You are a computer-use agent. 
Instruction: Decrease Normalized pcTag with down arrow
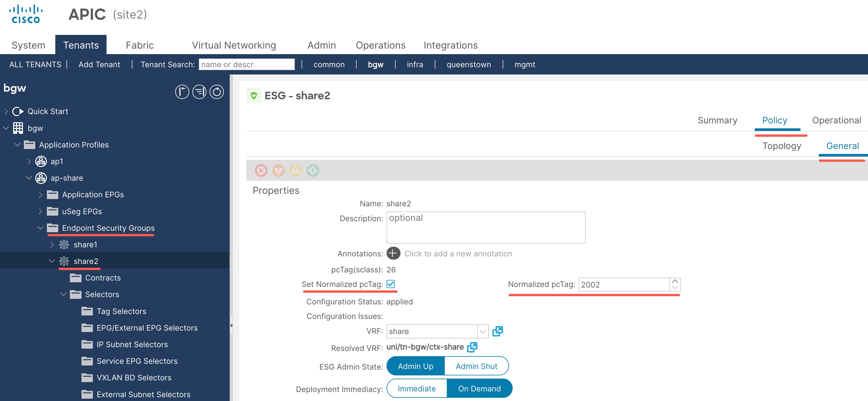[675, 288]
